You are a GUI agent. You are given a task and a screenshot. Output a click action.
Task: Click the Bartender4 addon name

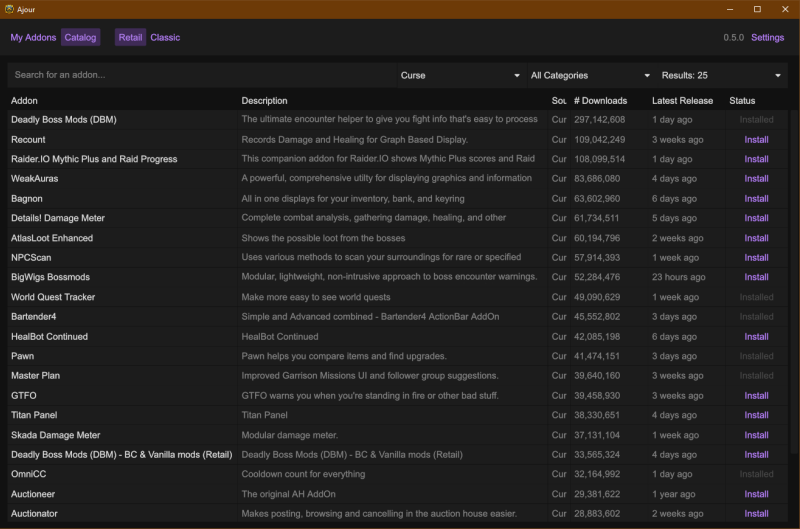[x=34, y=317]
